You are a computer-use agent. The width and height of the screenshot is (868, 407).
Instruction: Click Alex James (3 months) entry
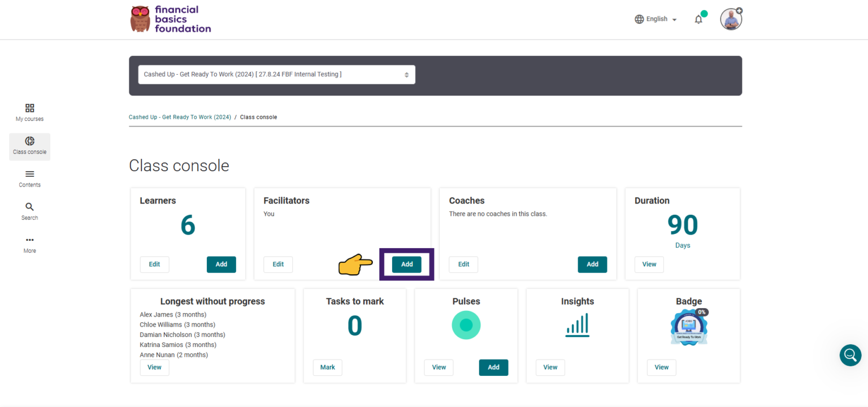click(x=173, y=315)
